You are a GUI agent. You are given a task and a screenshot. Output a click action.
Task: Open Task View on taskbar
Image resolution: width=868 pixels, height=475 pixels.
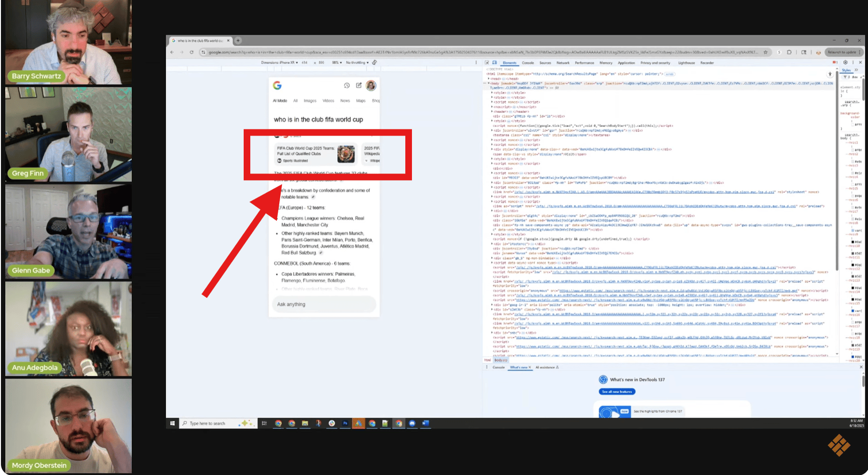(264, 423)
